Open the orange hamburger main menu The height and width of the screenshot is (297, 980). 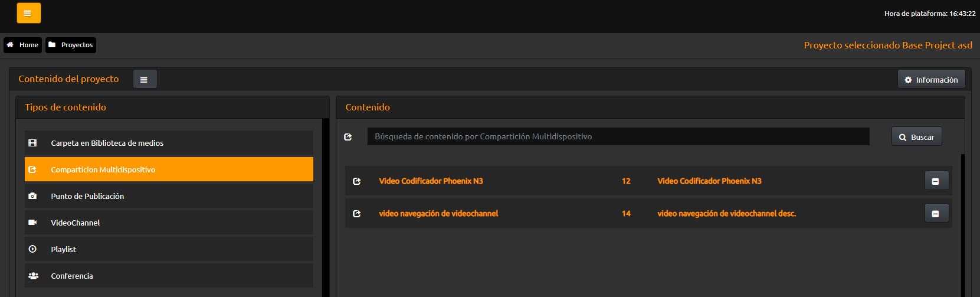click(x=28, y=13)
